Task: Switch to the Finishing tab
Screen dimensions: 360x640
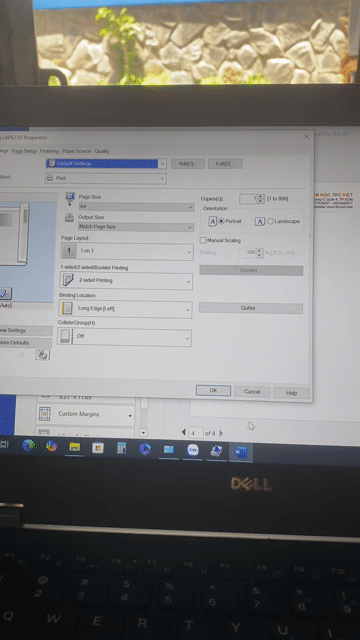Action: 49,151
